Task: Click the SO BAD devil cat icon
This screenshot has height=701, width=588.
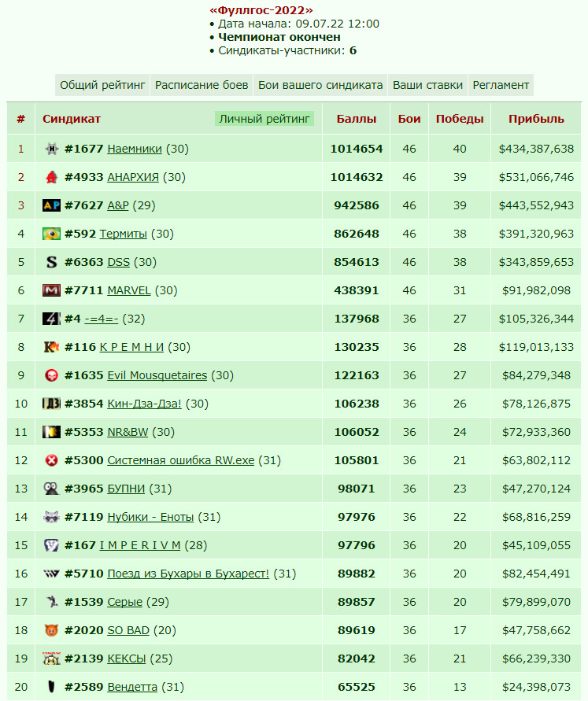Action: [51, 630]
